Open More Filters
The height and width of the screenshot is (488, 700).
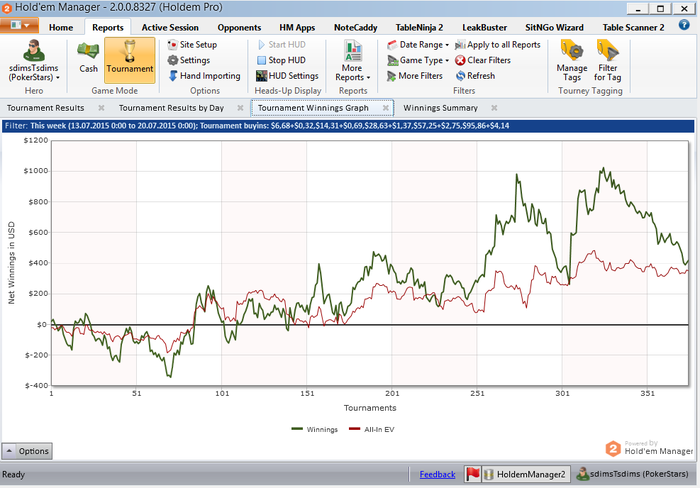pos(415,76)
